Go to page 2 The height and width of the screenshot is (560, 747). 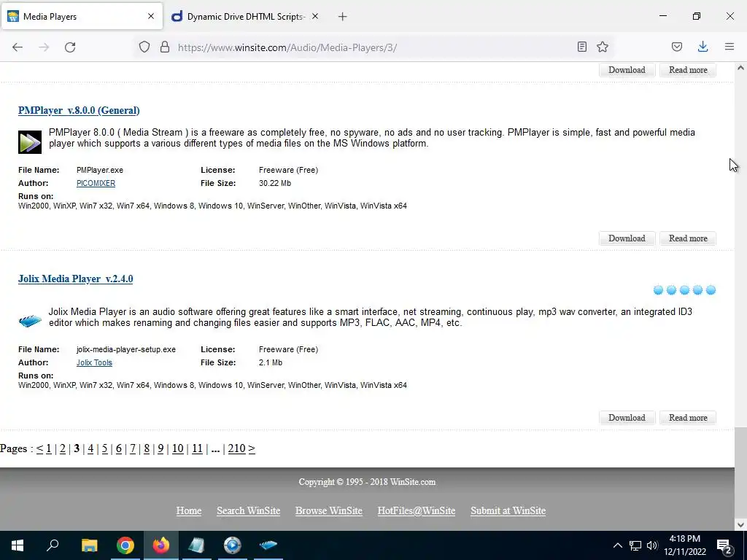[x=63, y=448]
